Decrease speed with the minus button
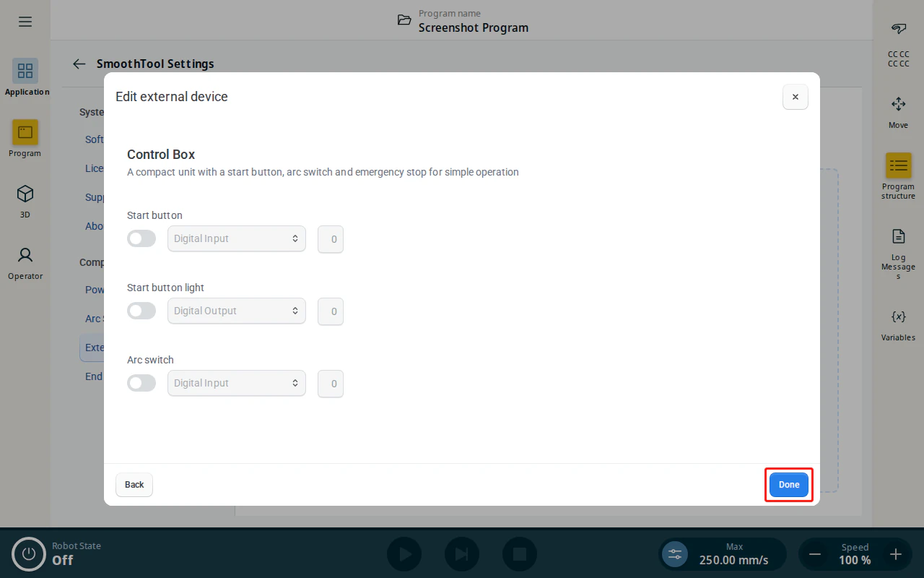The width and height of the screenshot is (924, 578). pyautogui.click(x=815, y=554)
